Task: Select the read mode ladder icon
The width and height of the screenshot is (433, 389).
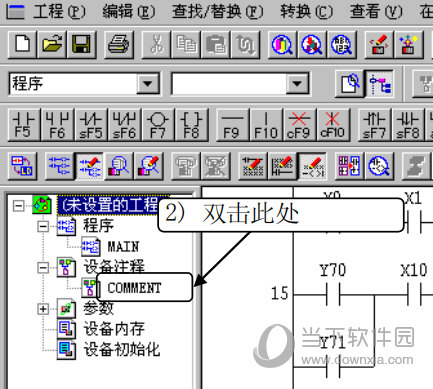Action: click(60, 166)
